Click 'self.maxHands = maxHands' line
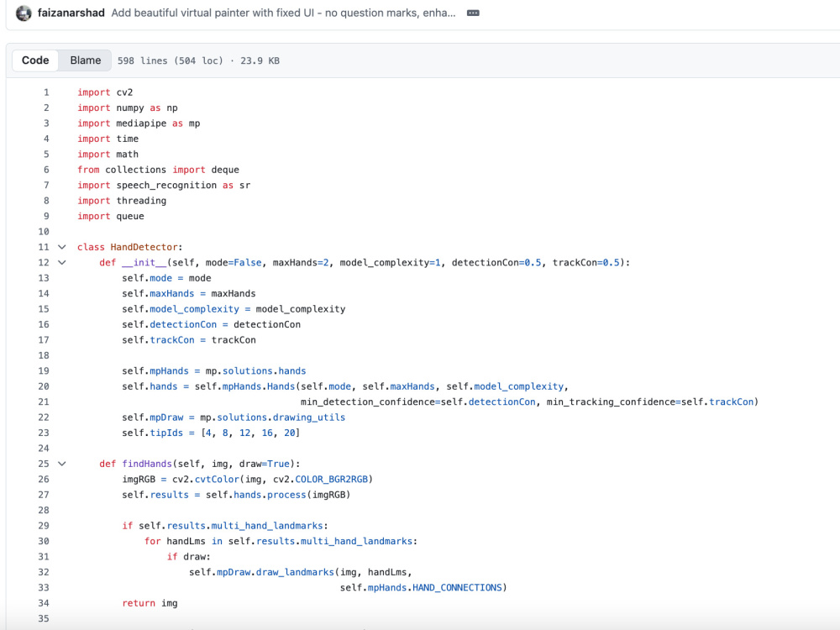840x630 pixels. [x=188, y=293]
